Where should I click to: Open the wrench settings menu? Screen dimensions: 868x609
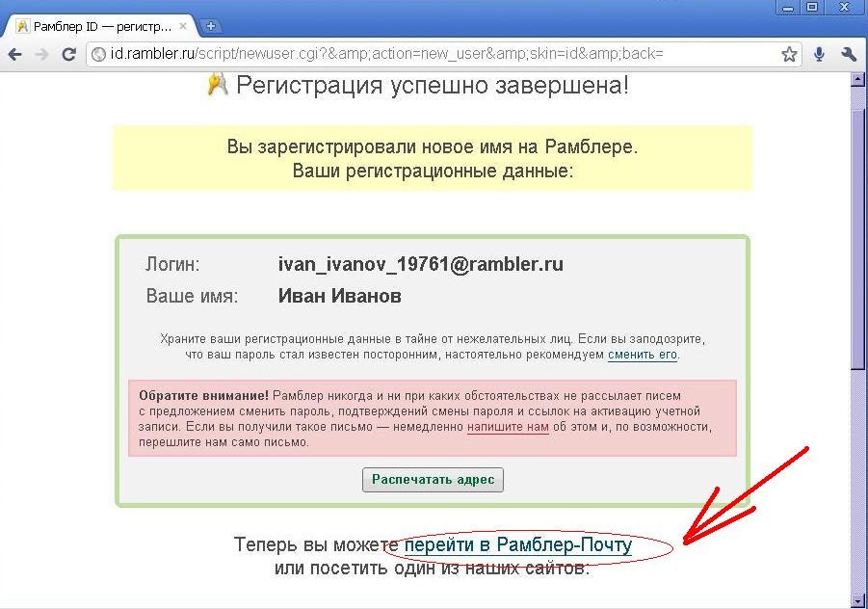pos(848,54)
